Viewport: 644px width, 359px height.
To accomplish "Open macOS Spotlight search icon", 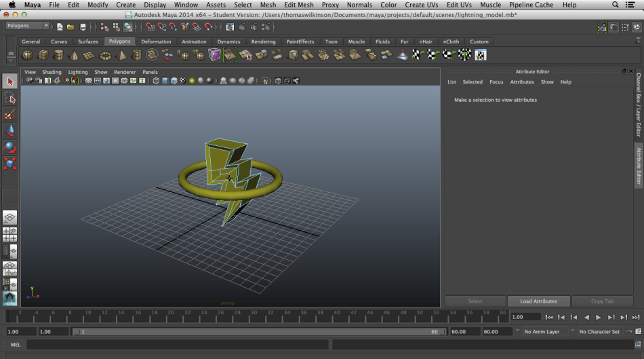I will 615,5.
